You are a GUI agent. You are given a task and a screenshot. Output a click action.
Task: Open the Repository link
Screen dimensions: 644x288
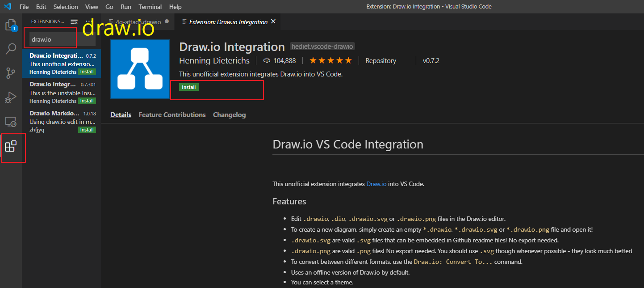click(381, 60)
